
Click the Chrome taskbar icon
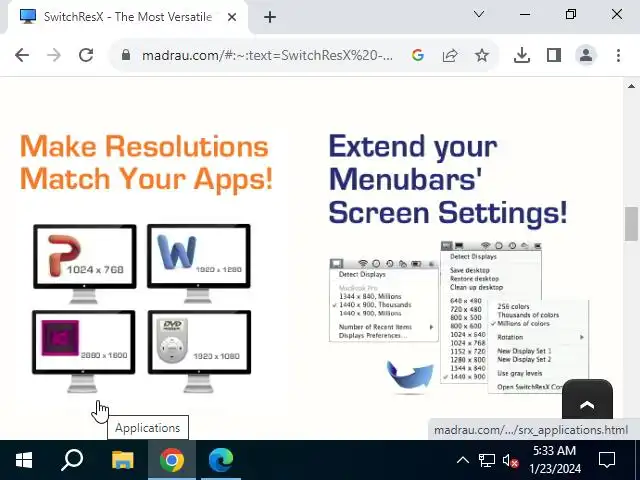coord(171,460)
